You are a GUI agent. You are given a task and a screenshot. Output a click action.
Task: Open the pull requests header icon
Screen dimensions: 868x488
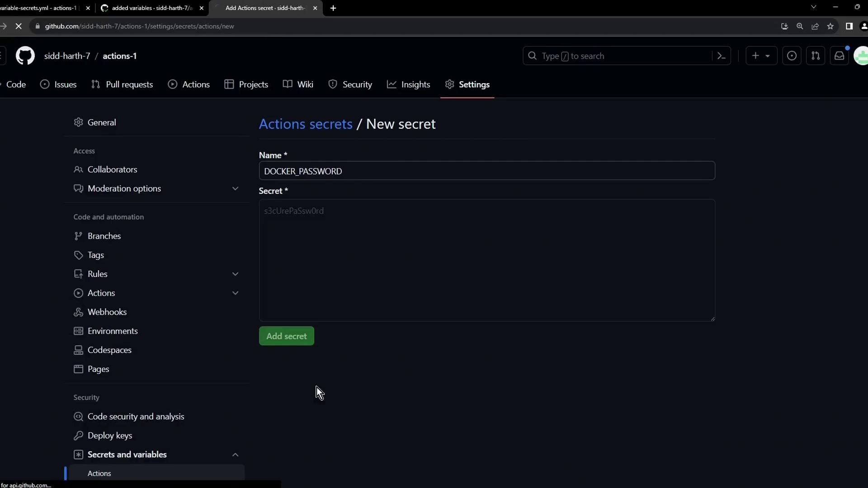[816, 56]
